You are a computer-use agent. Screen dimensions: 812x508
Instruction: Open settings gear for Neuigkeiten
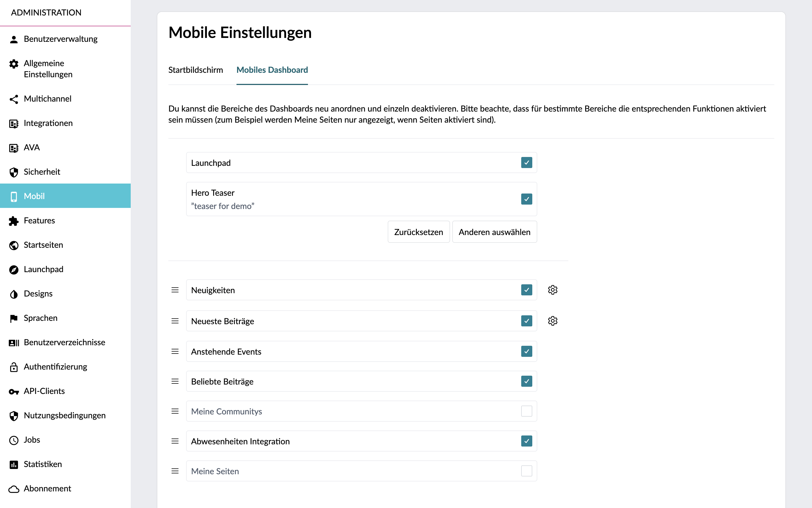point(553,290)
